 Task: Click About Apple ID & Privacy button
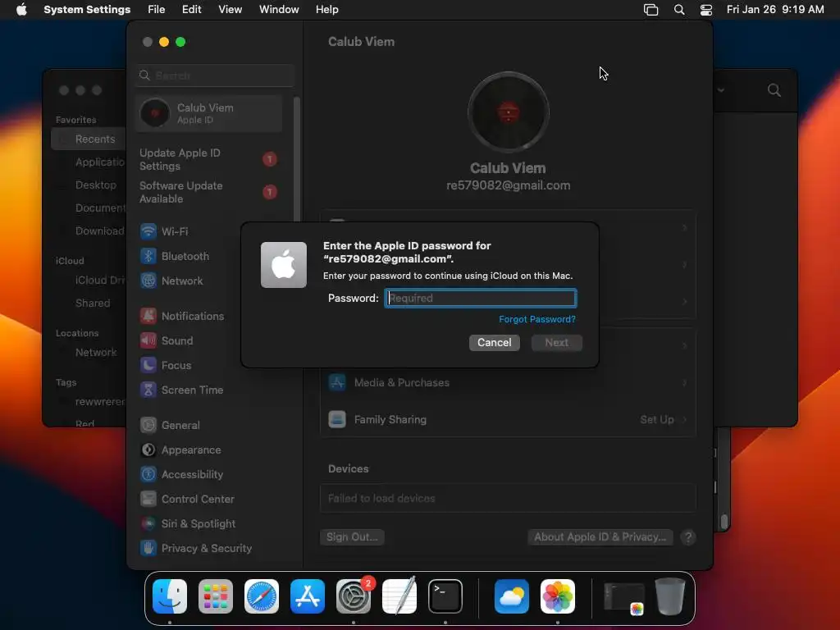(600, 536)
